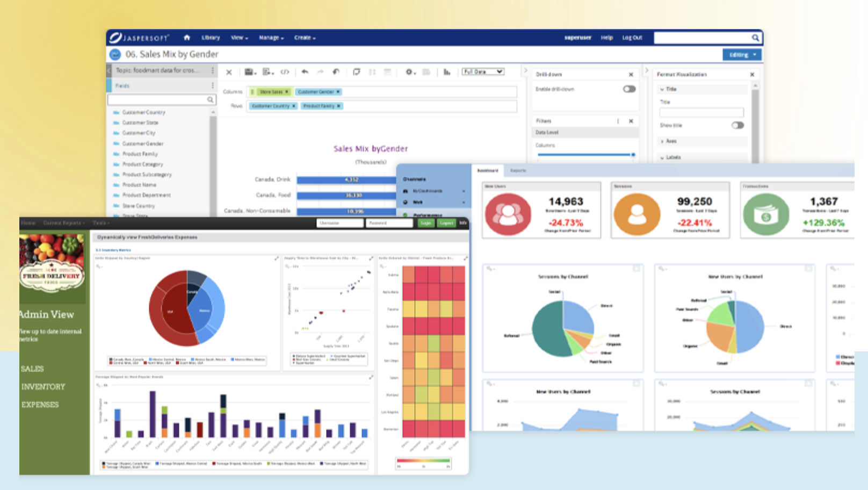
Task: Close the Drill-down panel
Action: [x=631, y=75]
